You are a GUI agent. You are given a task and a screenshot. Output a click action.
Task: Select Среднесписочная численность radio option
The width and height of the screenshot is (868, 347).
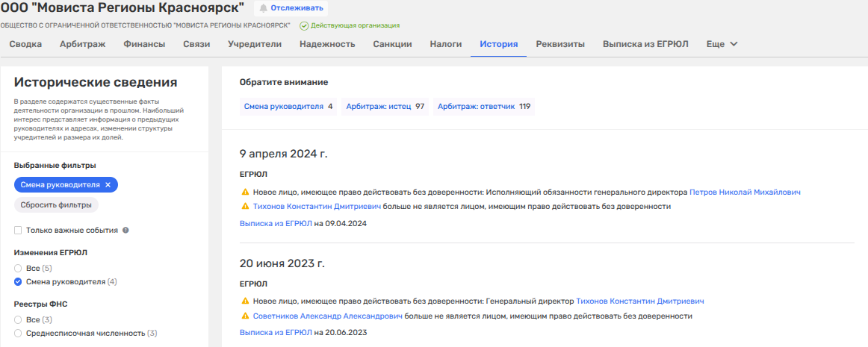click(18, 333)
